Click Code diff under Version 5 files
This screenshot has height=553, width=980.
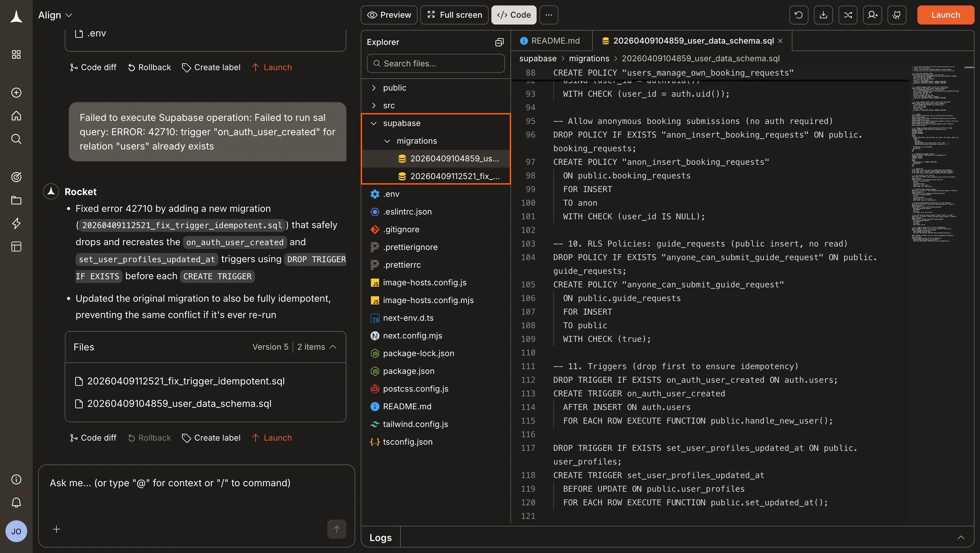93,438
